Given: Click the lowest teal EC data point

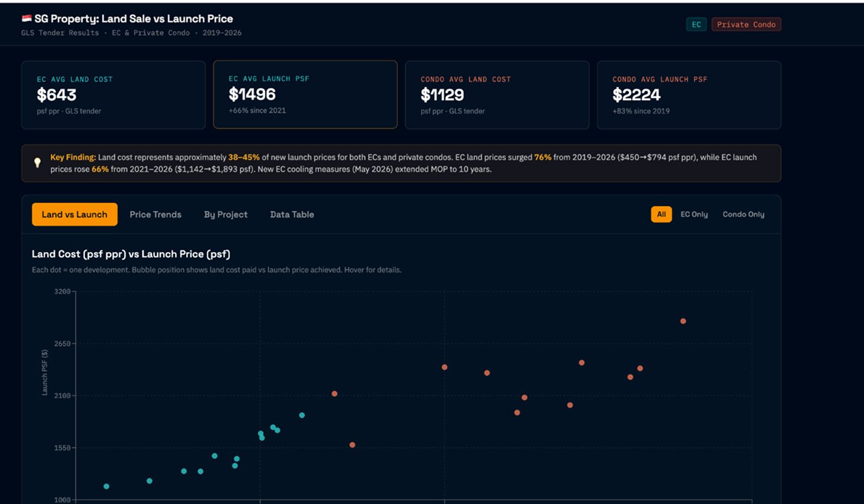Looking at the screenshot, I should (107, 486).
